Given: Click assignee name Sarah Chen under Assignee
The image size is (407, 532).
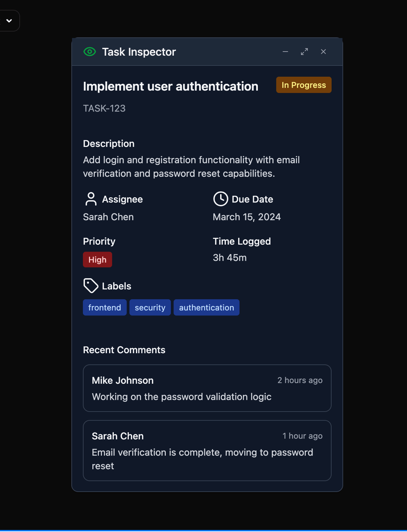Looking at the screenshot, I should [109, 217].
